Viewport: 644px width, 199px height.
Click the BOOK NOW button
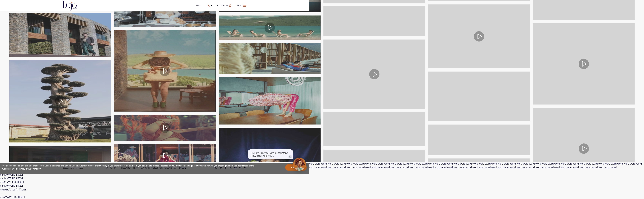point(224,5)
